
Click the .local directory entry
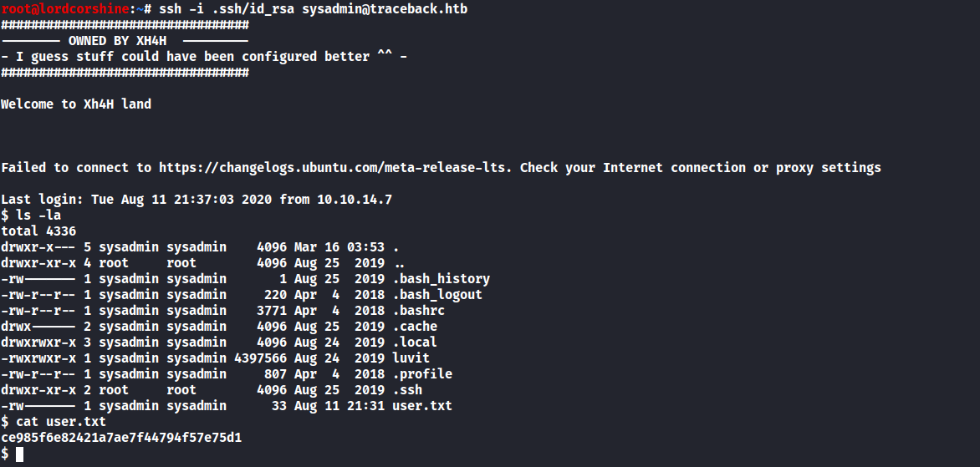click(x=414, y=343)
